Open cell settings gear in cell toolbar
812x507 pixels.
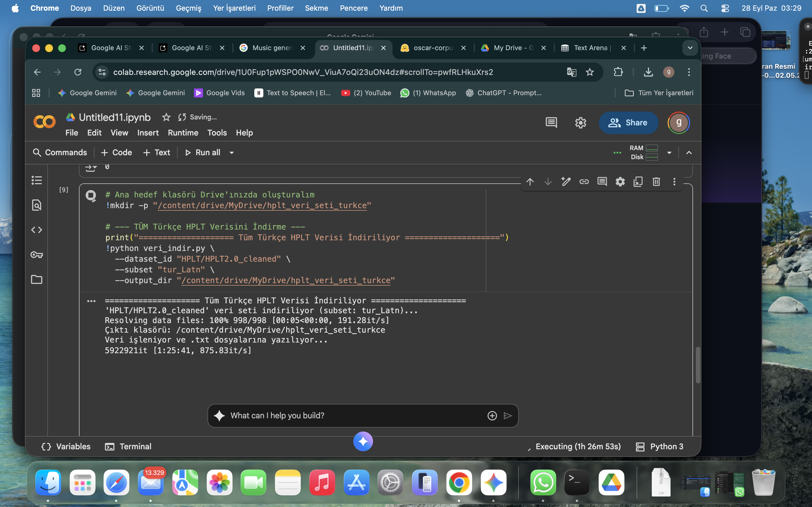tap(620, 182)
